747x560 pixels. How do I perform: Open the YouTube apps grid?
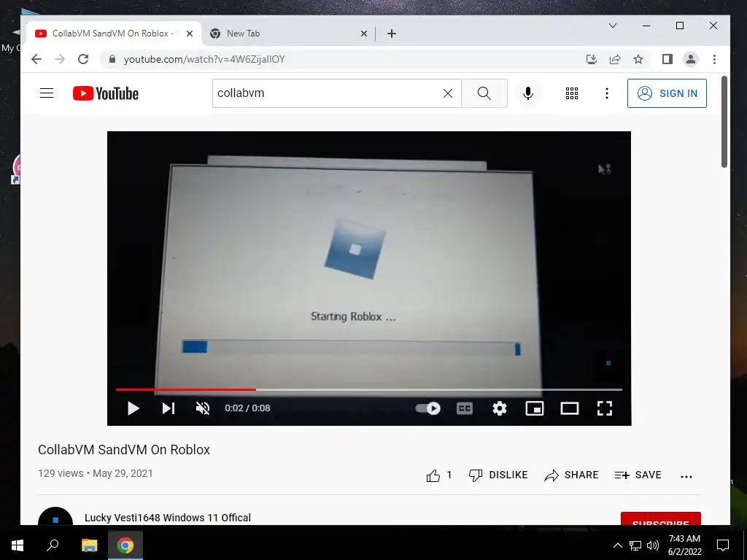(x=572, y=93)
